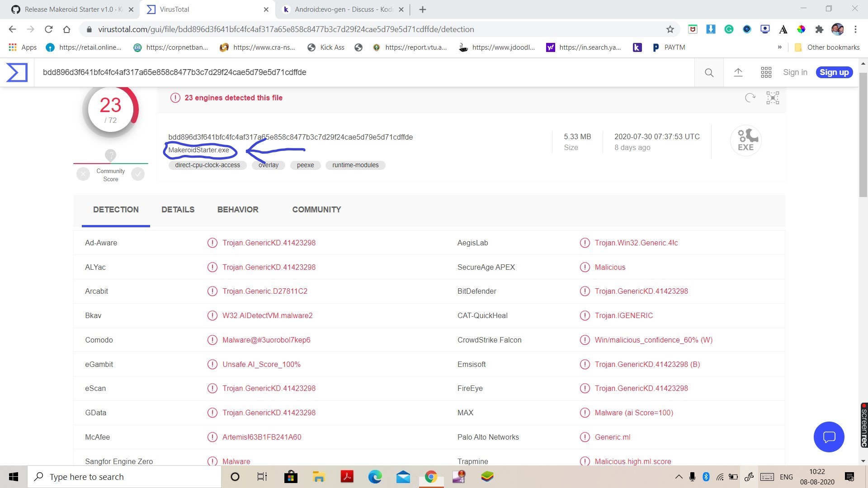This screenshot has width=868, height=488.
Task: Open Chrome three-dot menu
Action: [x=855, y=29]
